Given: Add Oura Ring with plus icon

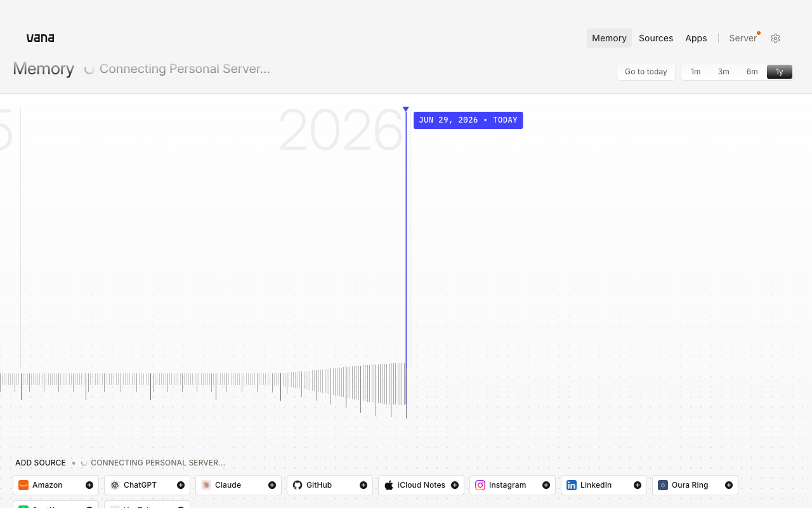Looking at the screenshot, I should pos(729,485).
